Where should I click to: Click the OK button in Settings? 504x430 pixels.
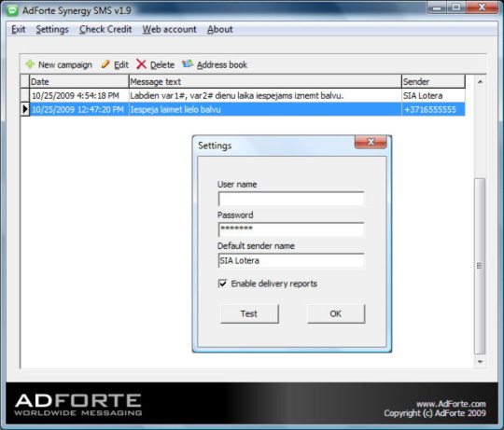336,313
